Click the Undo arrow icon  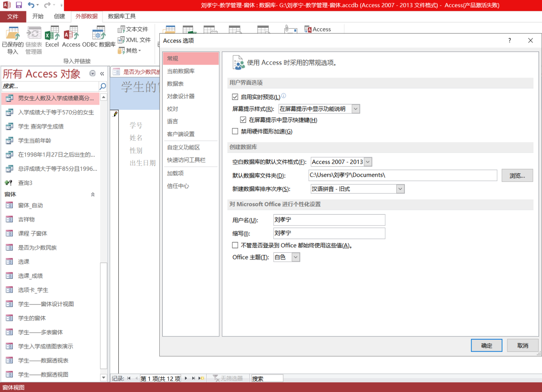(x=31, y=5)
